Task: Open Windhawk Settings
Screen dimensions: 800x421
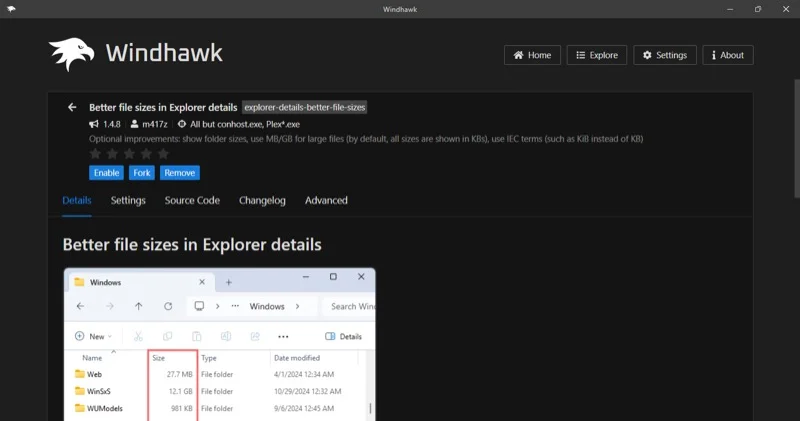Action: 664,55
